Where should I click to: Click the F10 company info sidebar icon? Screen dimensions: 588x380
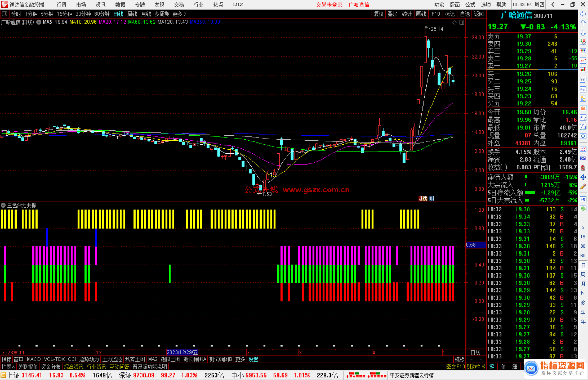click(583, 89)
